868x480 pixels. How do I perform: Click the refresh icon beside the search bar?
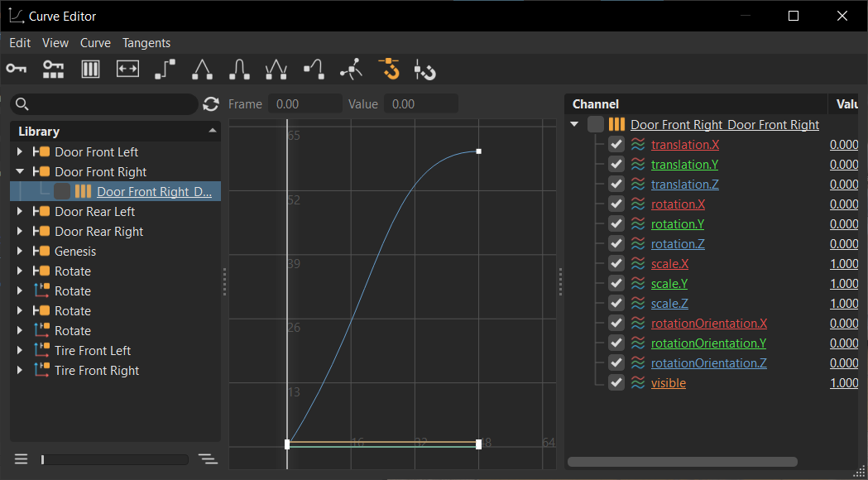(211, 104)
